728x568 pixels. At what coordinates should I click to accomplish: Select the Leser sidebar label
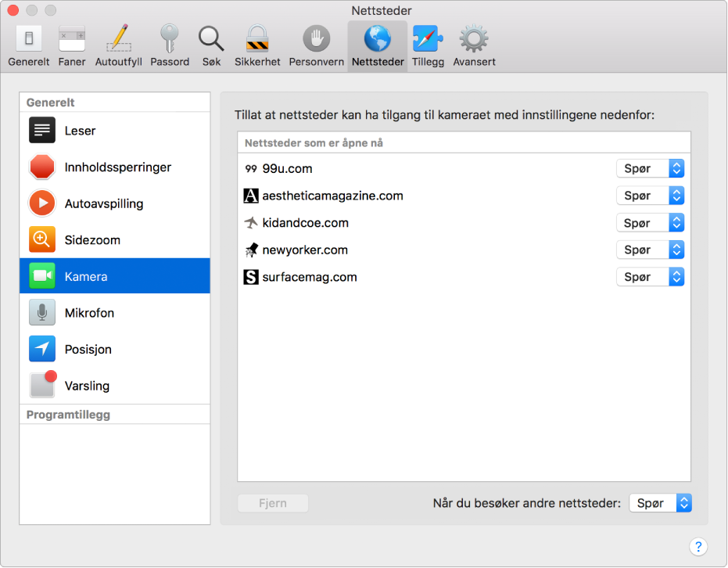[80, 131]
